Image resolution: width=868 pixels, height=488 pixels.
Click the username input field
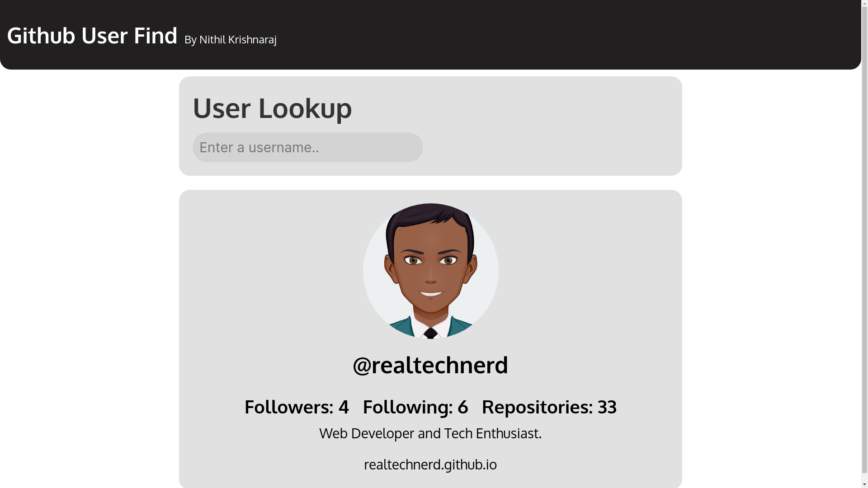coord(307,147)
